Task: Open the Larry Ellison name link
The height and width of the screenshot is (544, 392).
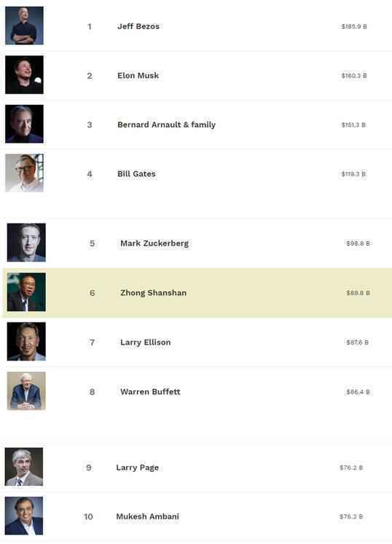Action: [x=146, y=343]
